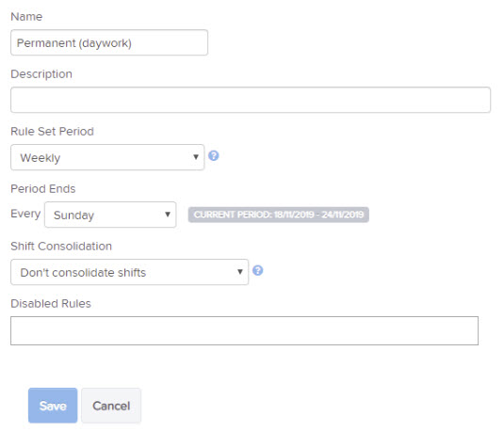Open the Weekly rule set period dropdown

pyautogui.click(x=107, y=157)
